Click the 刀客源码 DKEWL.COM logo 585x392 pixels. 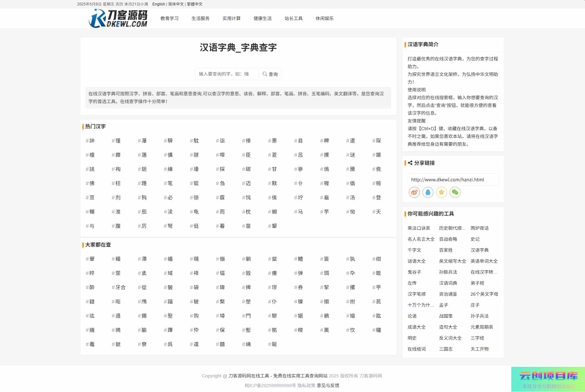pyautogui.click(x=118, y=18)
